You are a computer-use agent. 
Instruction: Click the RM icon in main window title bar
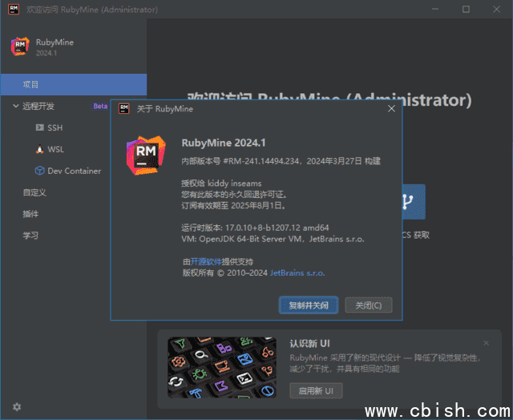(x=14, y=9)
